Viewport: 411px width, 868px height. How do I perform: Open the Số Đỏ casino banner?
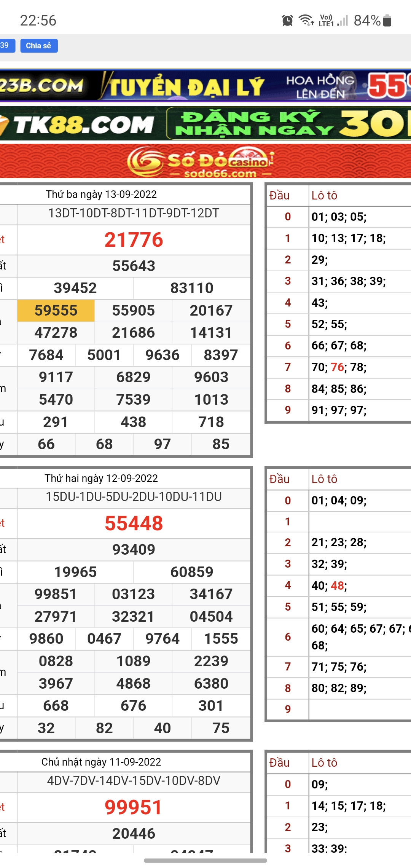click(205, 162)
